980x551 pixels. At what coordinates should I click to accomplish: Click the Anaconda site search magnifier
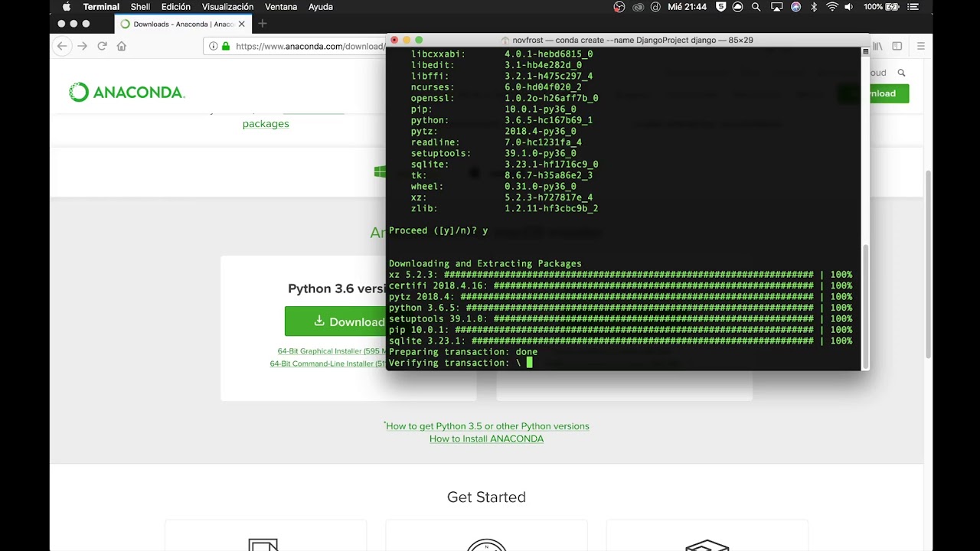(901, 73)
